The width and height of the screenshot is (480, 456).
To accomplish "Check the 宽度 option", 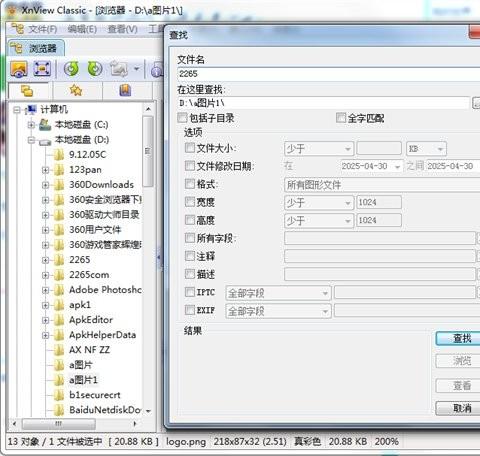I will 190,202.
